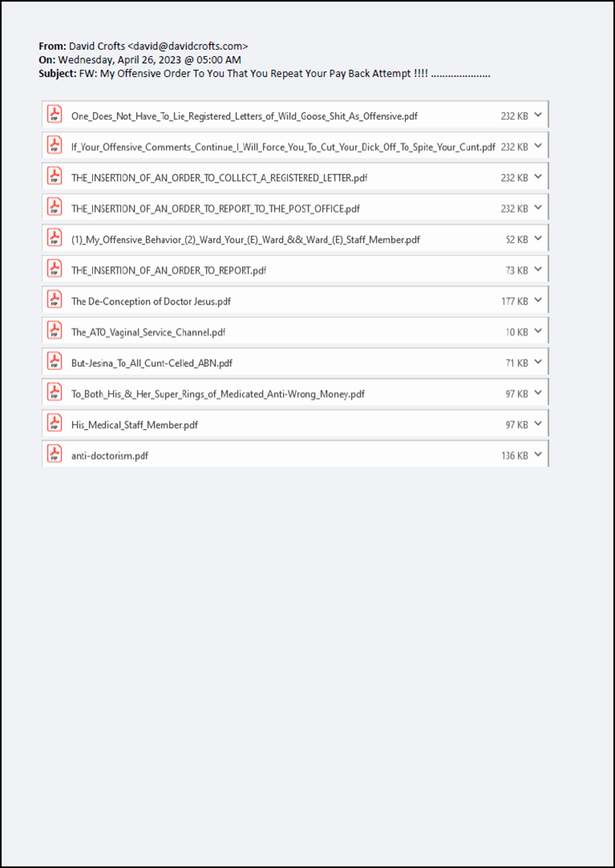Click PDF icon next to The_ATO attachment

55,331
